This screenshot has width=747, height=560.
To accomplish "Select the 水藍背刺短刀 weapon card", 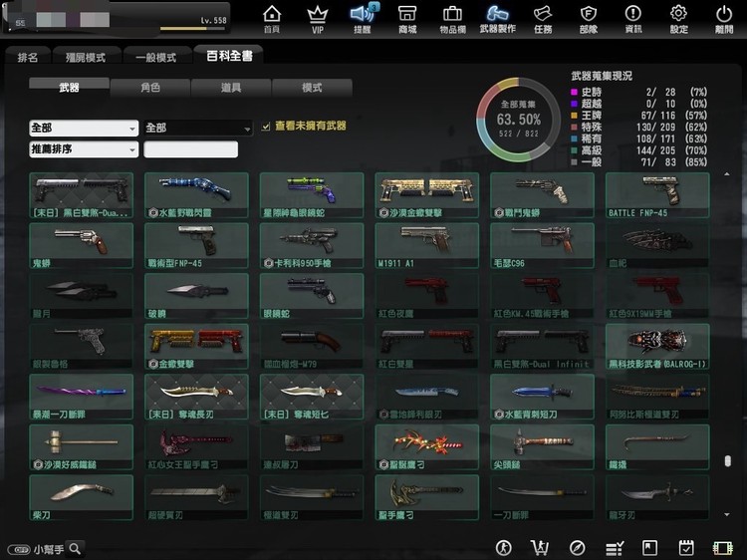I will (542, 397).
